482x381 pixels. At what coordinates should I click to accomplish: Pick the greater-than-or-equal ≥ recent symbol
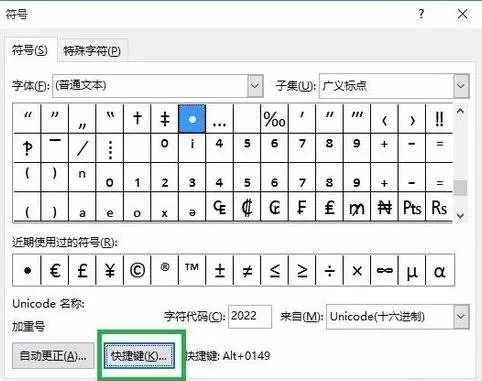[x=302, y=270]
